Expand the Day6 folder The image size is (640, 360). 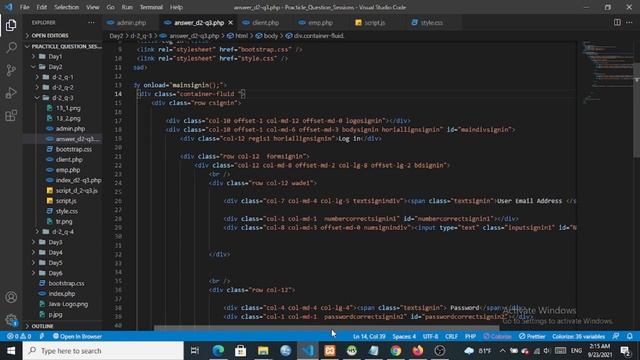tap(62, 273)
